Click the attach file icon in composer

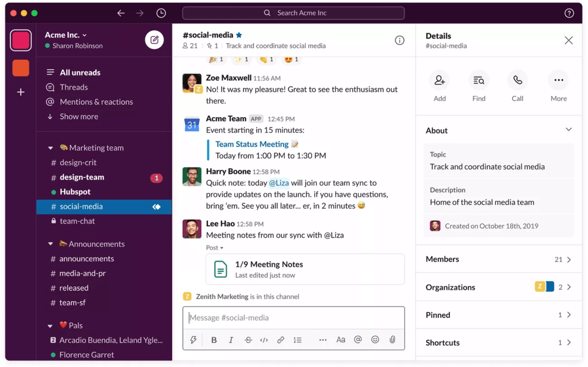392,340
